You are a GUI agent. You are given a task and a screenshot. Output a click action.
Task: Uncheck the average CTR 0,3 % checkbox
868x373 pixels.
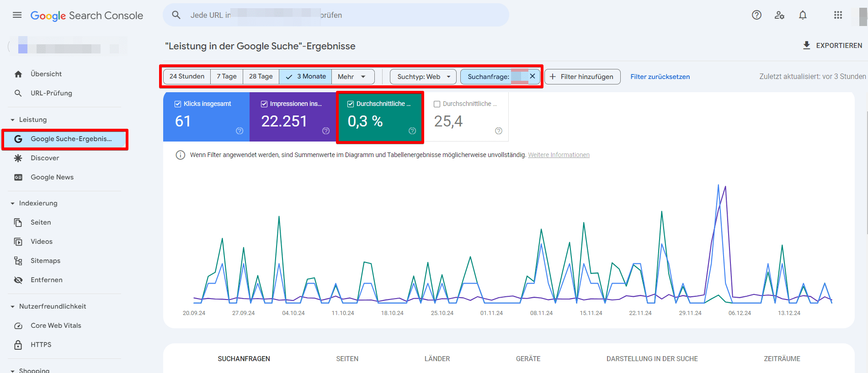[351, 104]
